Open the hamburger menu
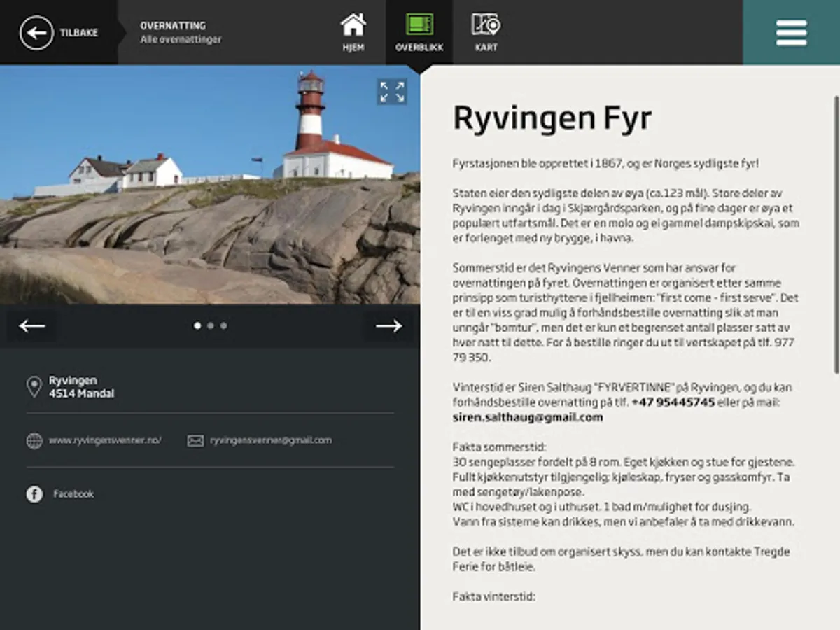Screen dimensions: 840x630 click(792, 32)
